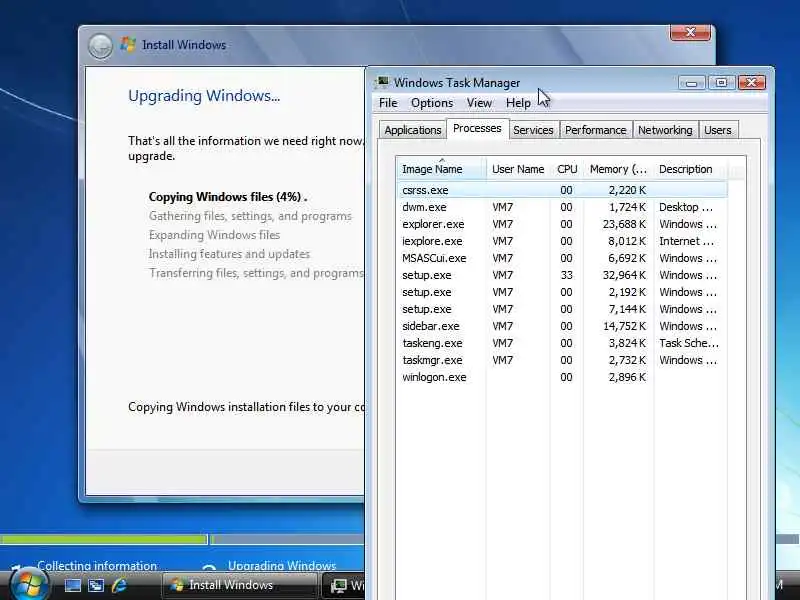Click Expanding Windows files step
The image size is (800, 600).
coord(214,235)
